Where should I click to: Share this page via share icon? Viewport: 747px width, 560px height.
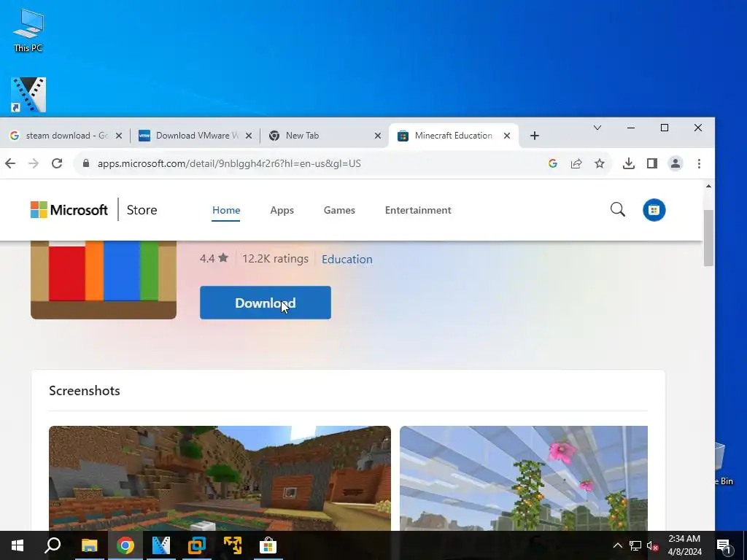576,163
